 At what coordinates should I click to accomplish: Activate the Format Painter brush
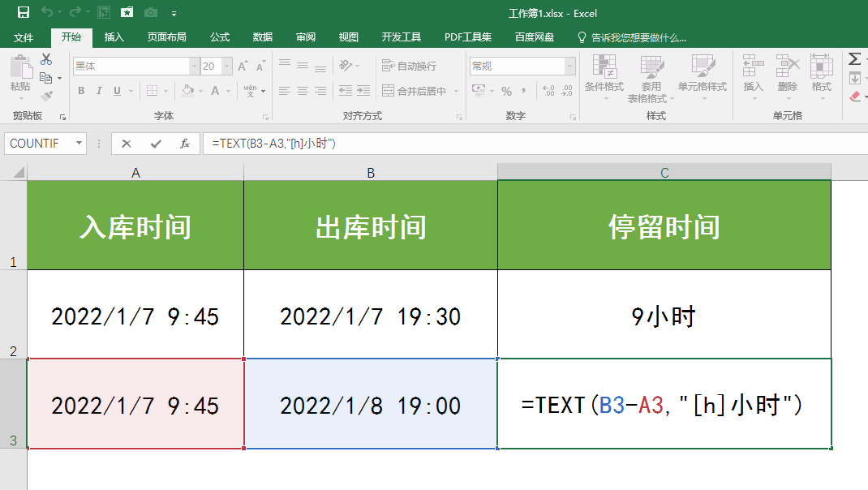click(x=46, y=96)
